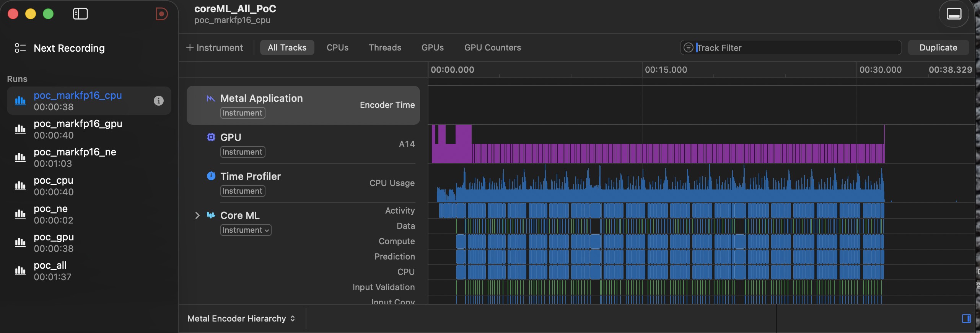Add a new Instrument
980x333 pixels.
pyautogui.click(x=215, y=47)
